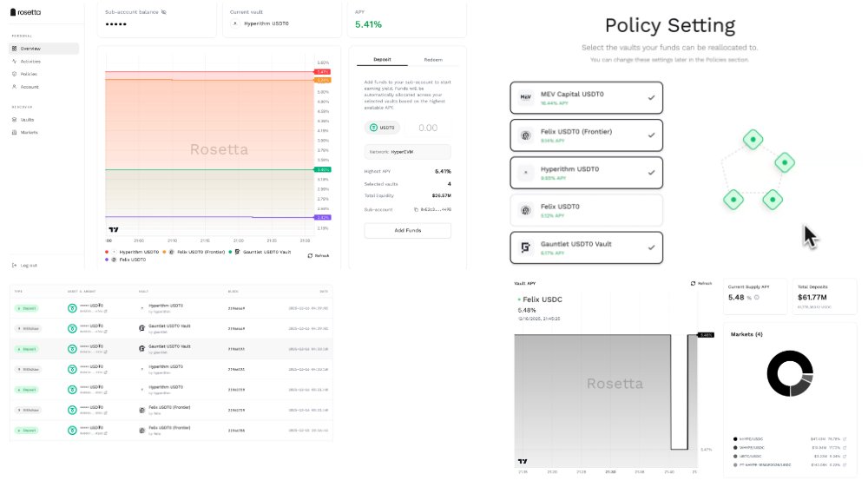This screenshot has height=487, width=868.
Task: Toggle sub-account balance visibility eye icon
Action: pos(164,11)
